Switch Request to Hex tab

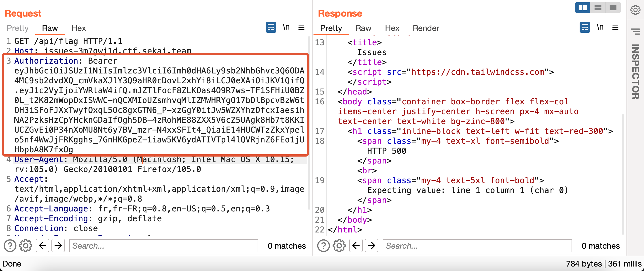[x=78, y=28]
